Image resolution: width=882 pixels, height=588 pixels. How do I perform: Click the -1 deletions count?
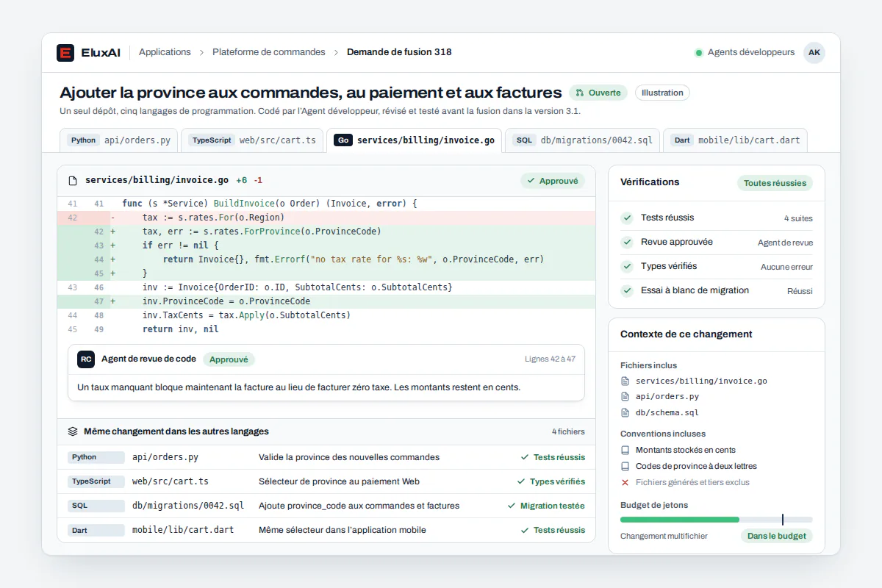click(x=258, y=181)
